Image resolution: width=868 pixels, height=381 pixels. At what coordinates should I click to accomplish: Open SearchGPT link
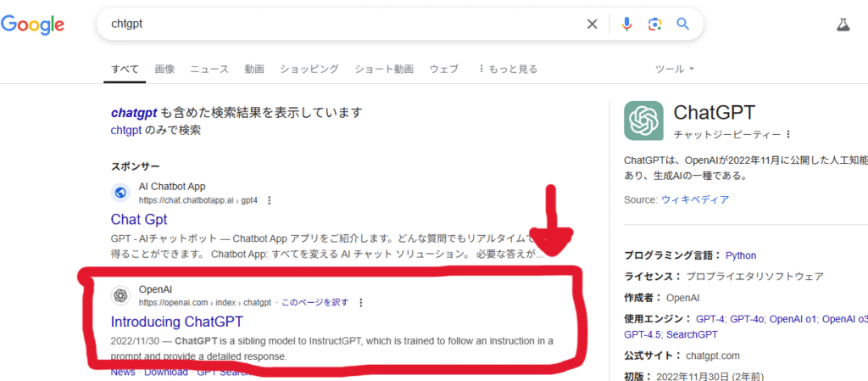[x=692, y=334]
